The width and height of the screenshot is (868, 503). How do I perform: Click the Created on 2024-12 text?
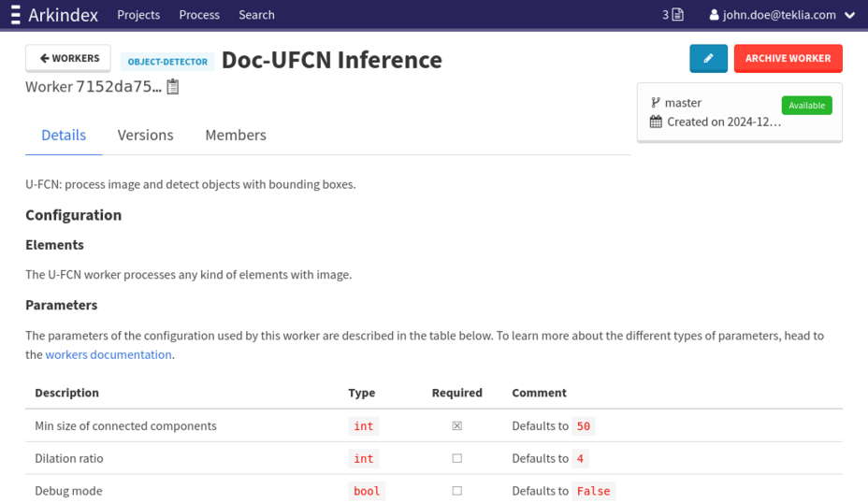coord(724,122)
